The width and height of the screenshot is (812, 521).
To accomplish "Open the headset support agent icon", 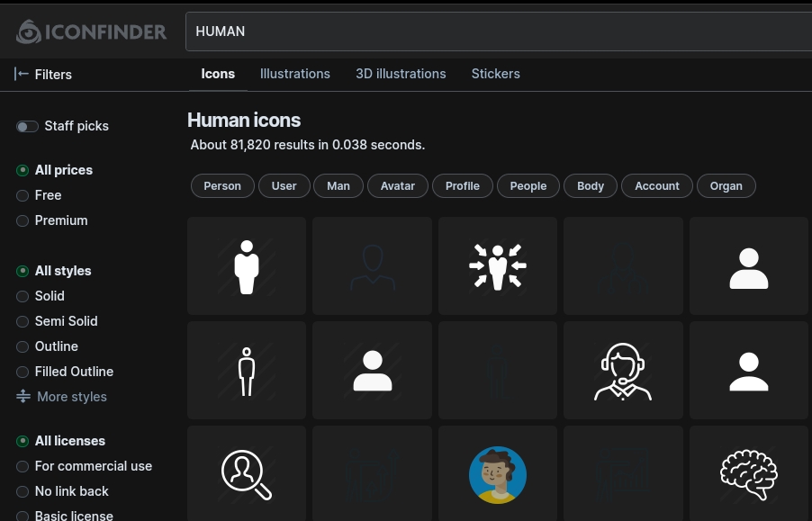I will pos(623,371).
